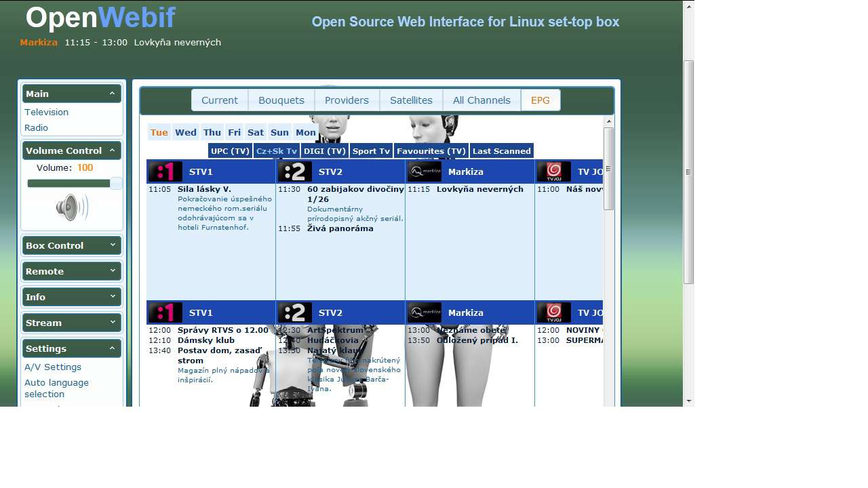
Task: Show EPG for Sat
Action: tap(256, 132)
